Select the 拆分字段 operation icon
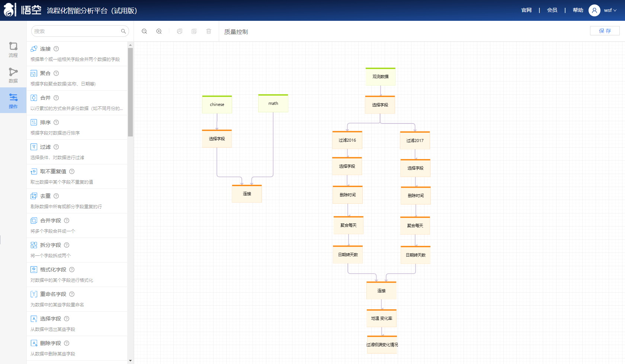 [34, 245]
